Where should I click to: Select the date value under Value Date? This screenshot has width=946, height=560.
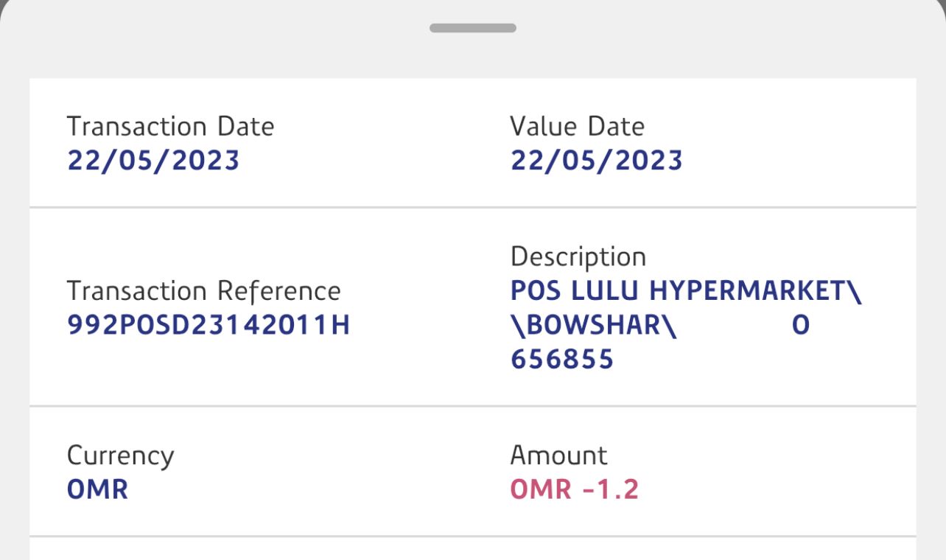click(x=596, y=161)
